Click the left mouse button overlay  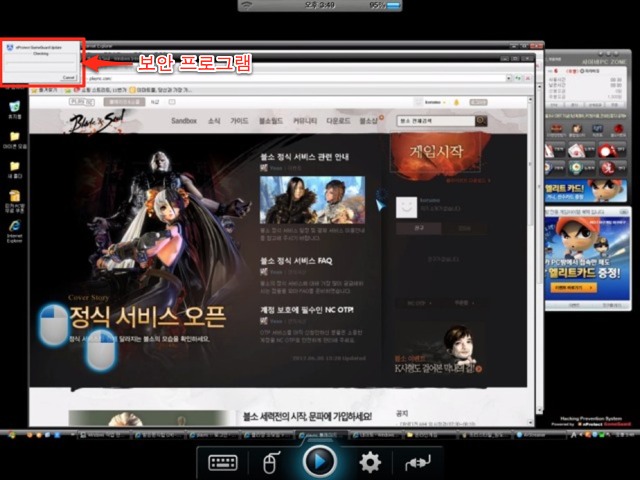(x=53, y=325)
